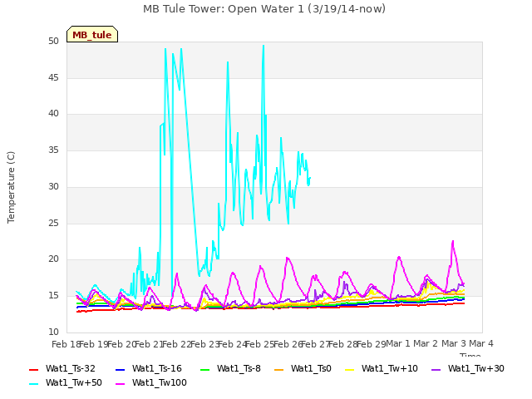Screen dimensions: 532x399
Task: Select the blue Wat1_Ts-16 legend swatch
Action: 120,369
